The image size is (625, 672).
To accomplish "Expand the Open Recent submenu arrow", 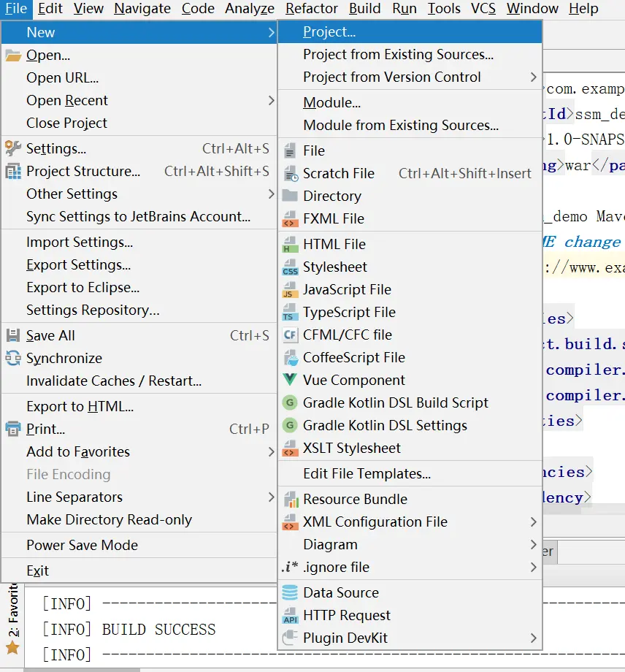I will [x=271, y=100].
